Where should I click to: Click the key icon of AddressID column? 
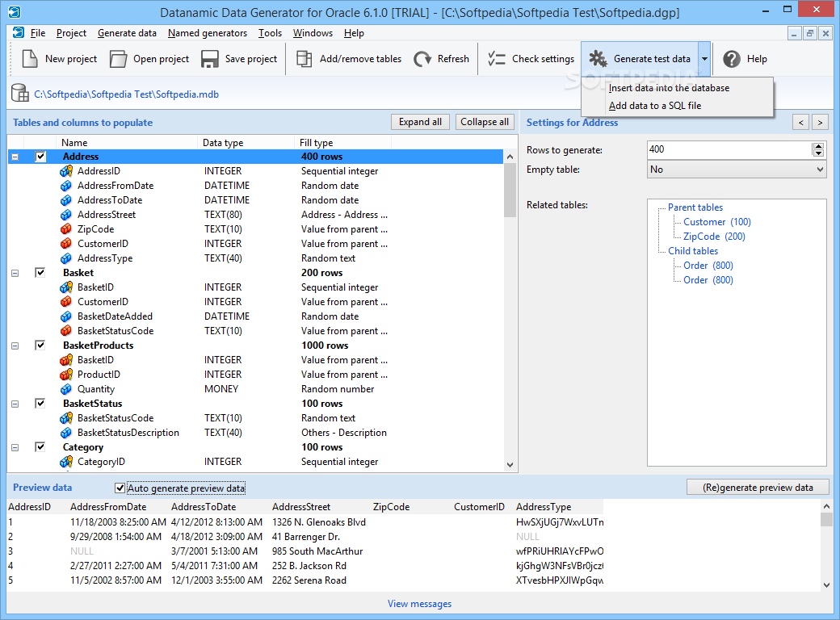pyautogui.click(x=66, y=171)
